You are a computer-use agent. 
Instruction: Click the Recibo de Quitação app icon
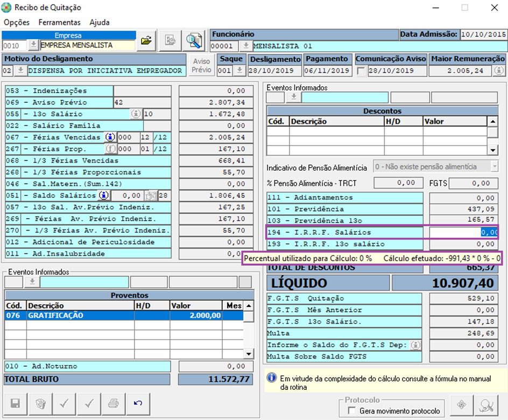6,8
